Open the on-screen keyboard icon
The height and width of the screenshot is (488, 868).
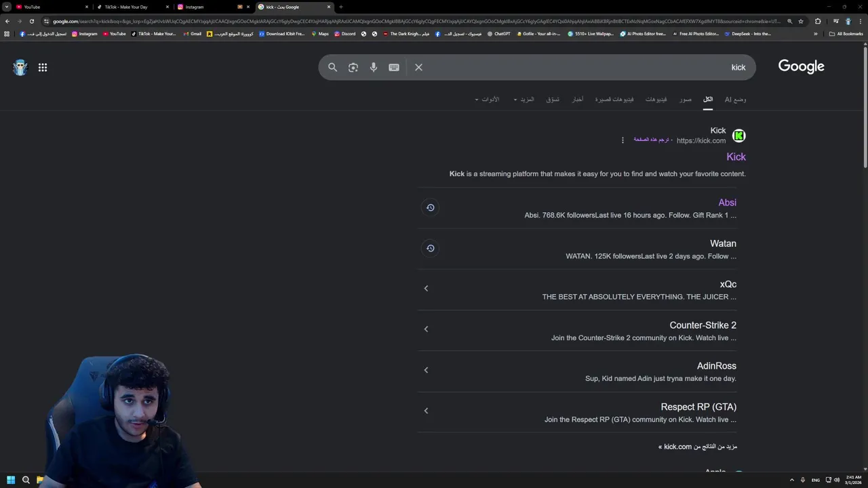tap(394, 67)
